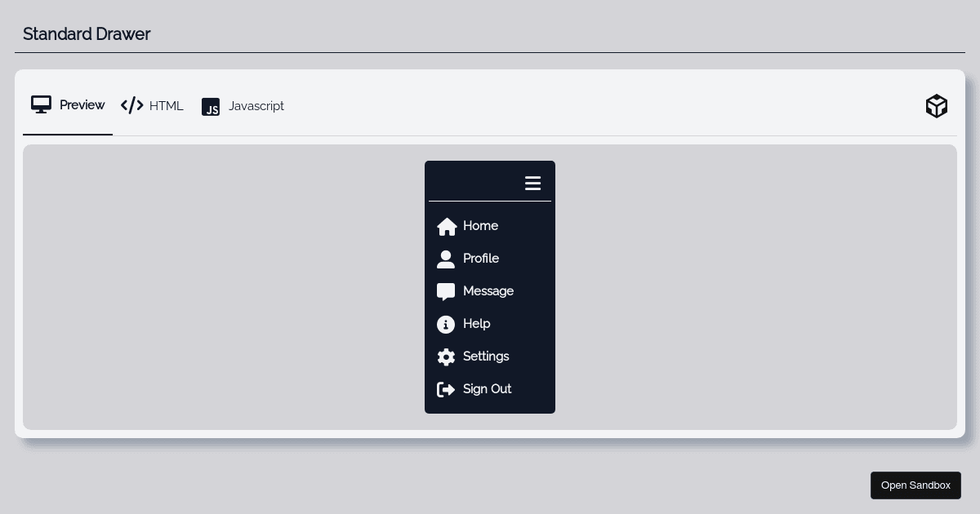Click the Help info circle icon
Viewport: 980px width, 514px height.
click(446, 325)
